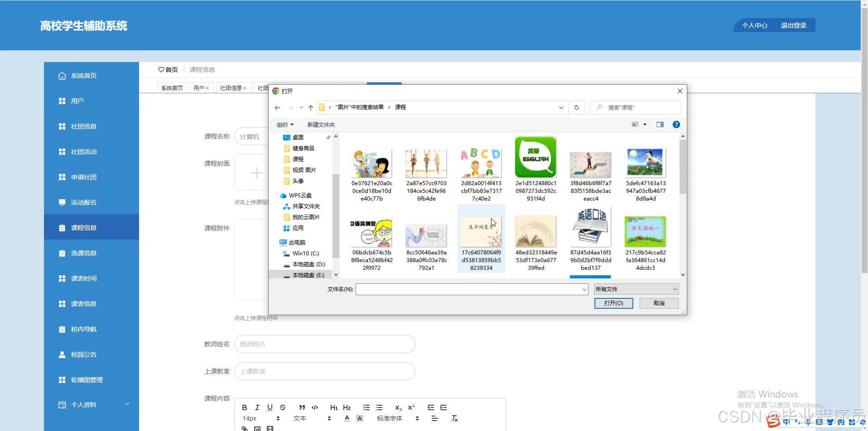Select the 英语口语 books thumbnail
Viewport: 868px width, 431px height.
pyautogui.click(x=590, y=226)
